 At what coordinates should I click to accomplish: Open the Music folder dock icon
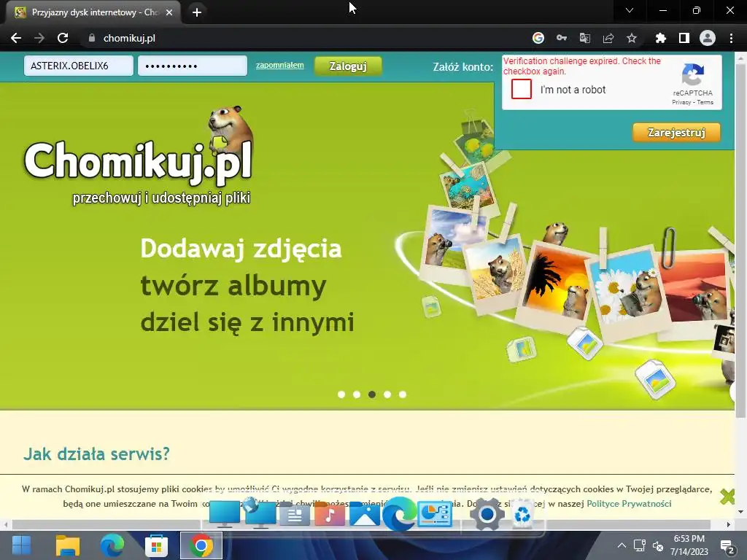[329, 514]
